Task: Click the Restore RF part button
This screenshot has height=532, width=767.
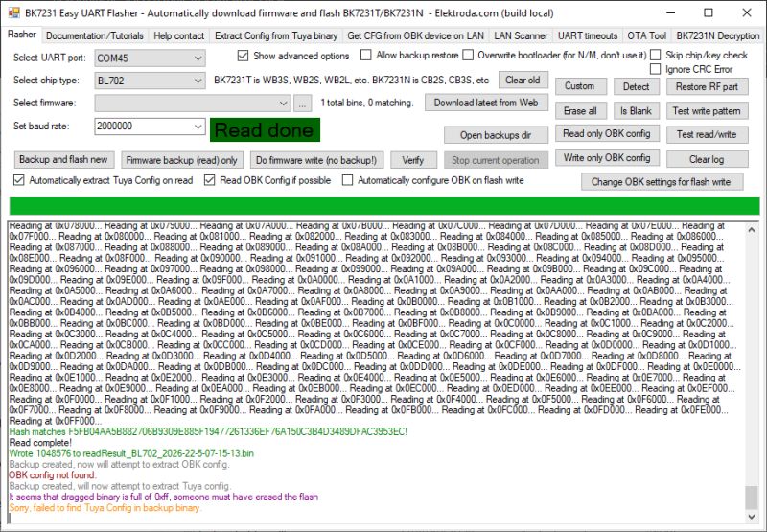Action: pos(707,86)
